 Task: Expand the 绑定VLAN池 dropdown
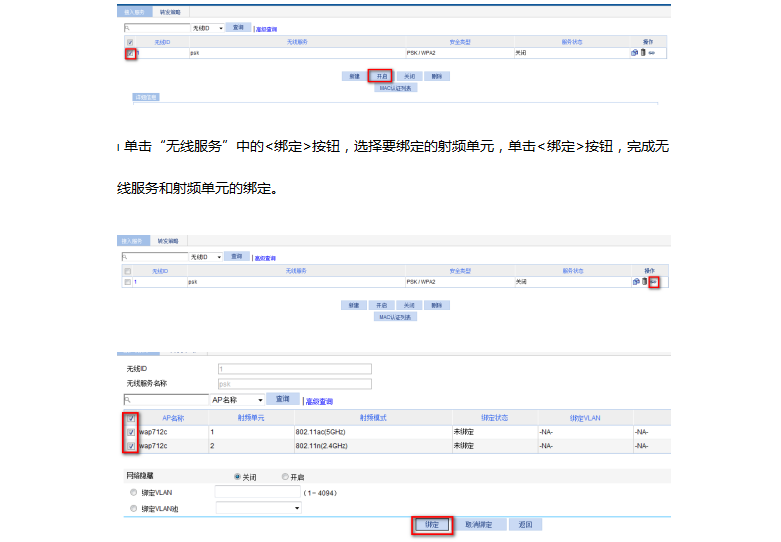click(x=259, y=508)
